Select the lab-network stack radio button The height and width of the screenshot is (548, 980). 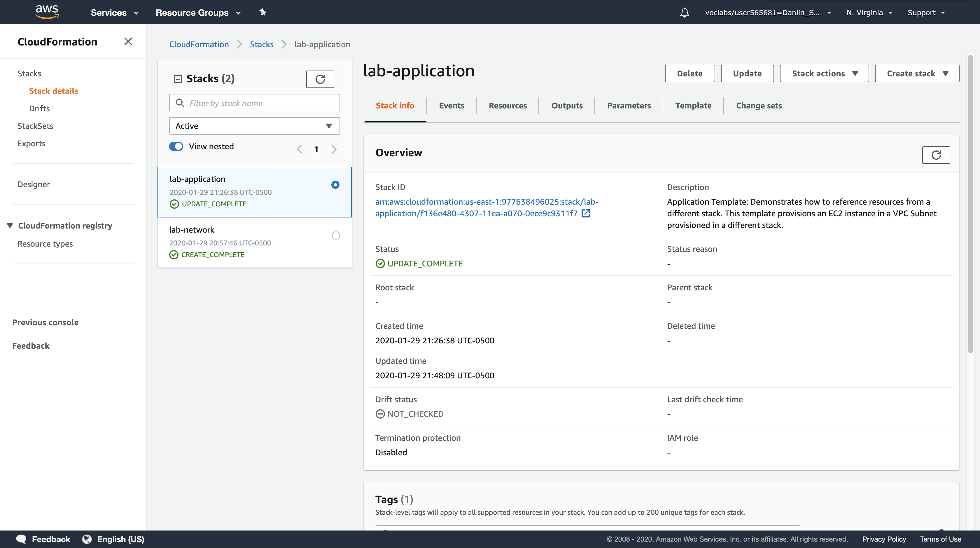point(335,236)
